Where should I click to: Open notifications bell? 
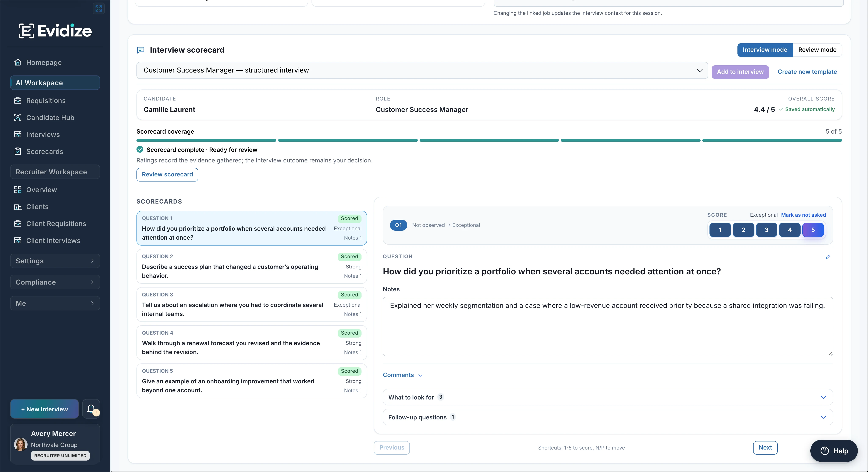click(x=91, y=409)
